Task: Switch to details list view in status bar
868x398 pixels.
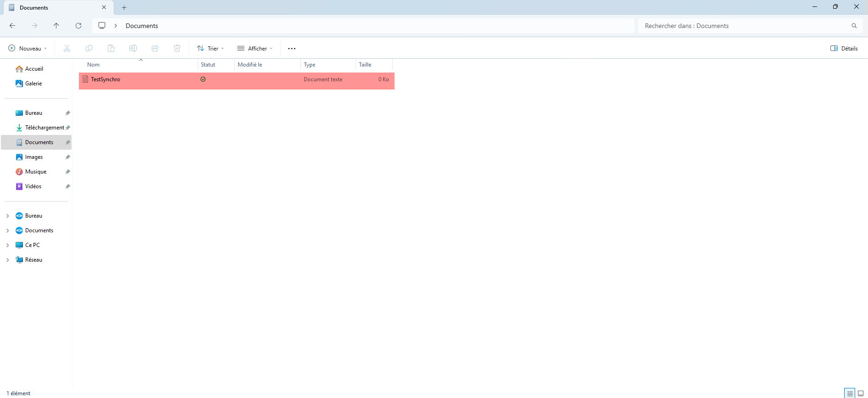Action: click(850, 393)
